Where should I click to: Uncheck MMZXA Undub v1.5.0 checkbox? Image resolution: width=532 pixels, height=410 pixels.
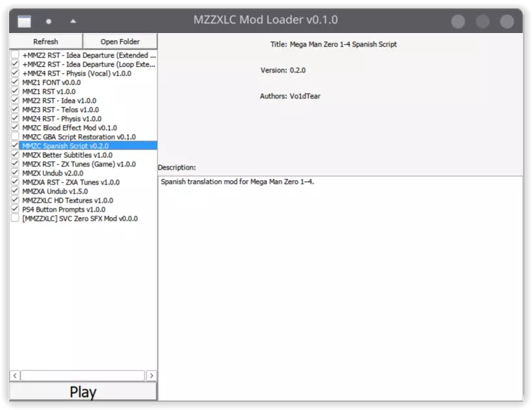15,191
